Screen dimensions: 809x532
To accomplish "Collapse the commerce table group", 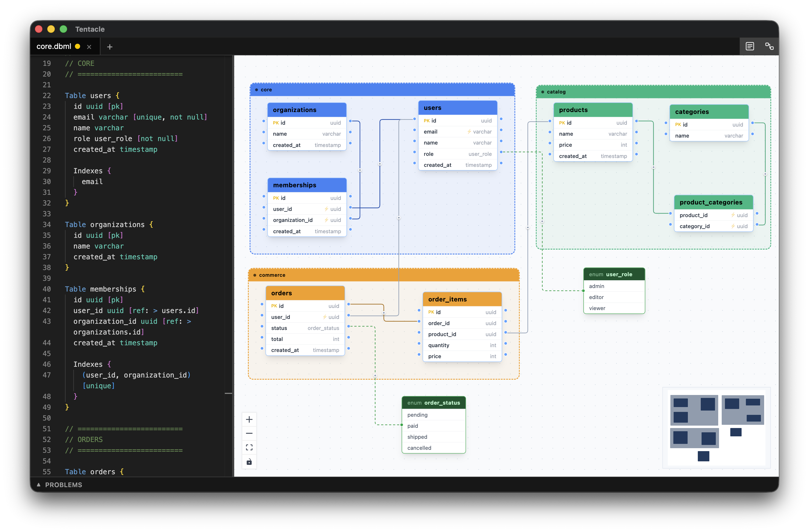I will 255,275.
